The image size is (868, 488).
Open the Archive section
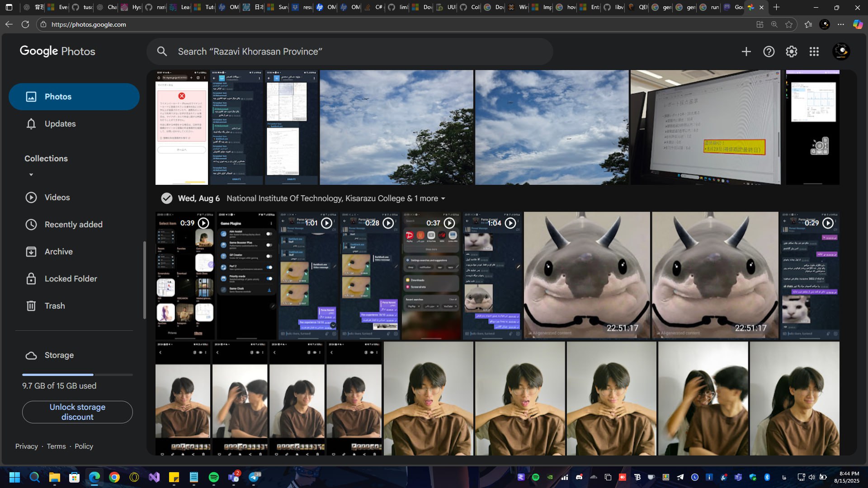pyautogui.click(x=58, y=252)
